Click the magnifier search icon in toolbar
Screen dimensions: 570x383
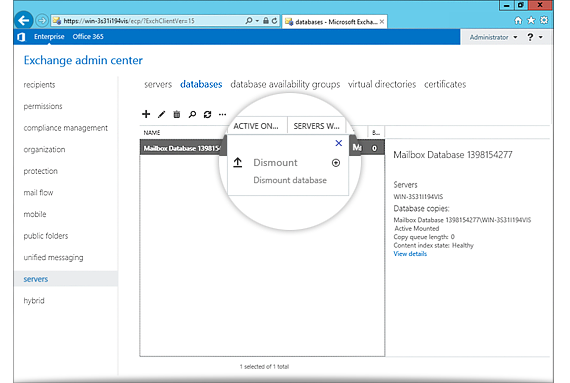click(x=192, y=114)
